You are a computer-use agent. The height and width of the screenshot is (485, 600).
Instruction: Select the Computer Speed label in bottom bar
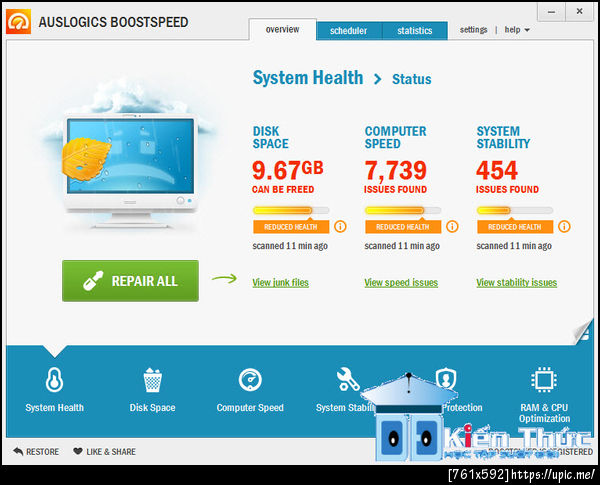tap(250, 408)
